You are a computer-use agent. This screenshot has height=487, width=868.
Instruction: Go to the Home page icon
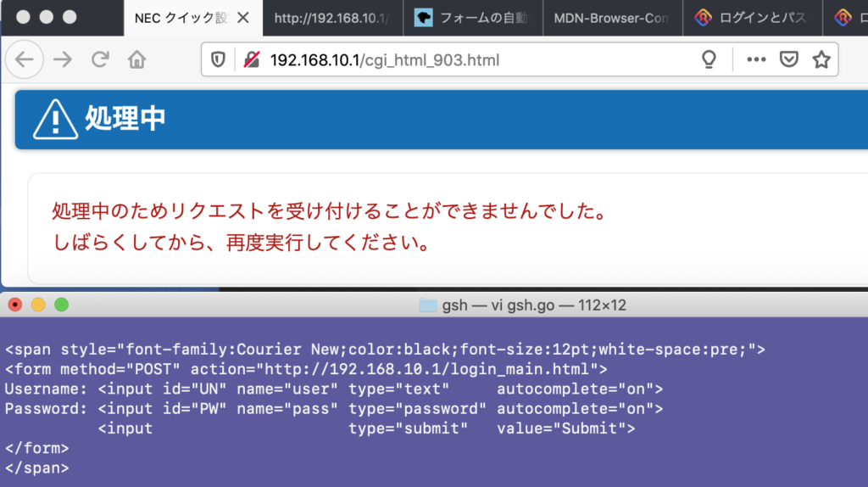[x=136, y=59]
